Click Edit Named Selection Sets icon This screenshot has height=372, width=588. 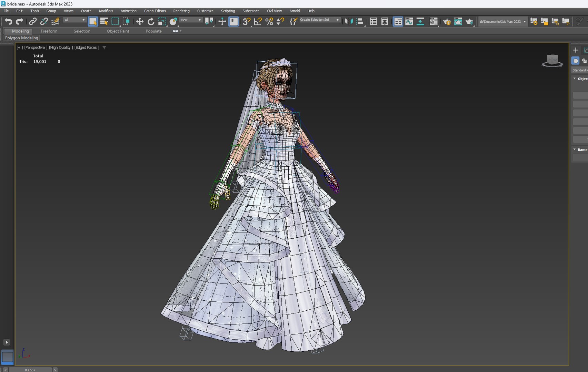(x=293, y=22)
